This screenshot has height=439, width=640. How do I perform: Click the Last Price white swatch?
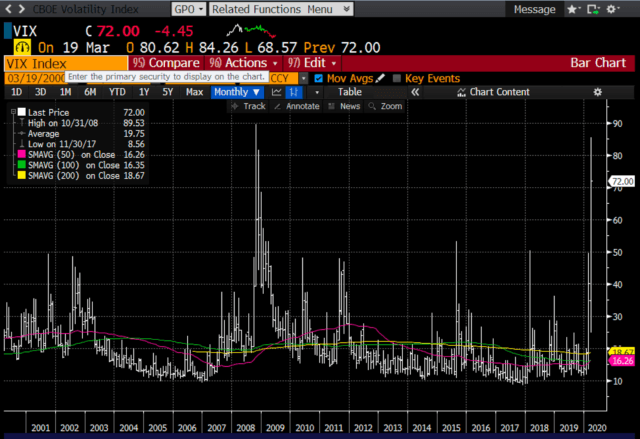[22, 112]
